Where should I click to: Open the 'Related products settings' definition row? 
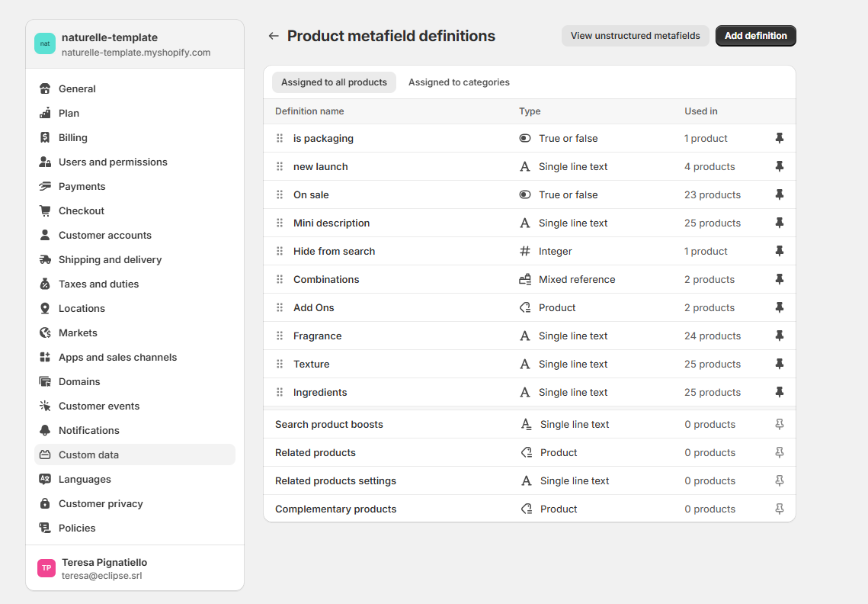coord(335,481)
